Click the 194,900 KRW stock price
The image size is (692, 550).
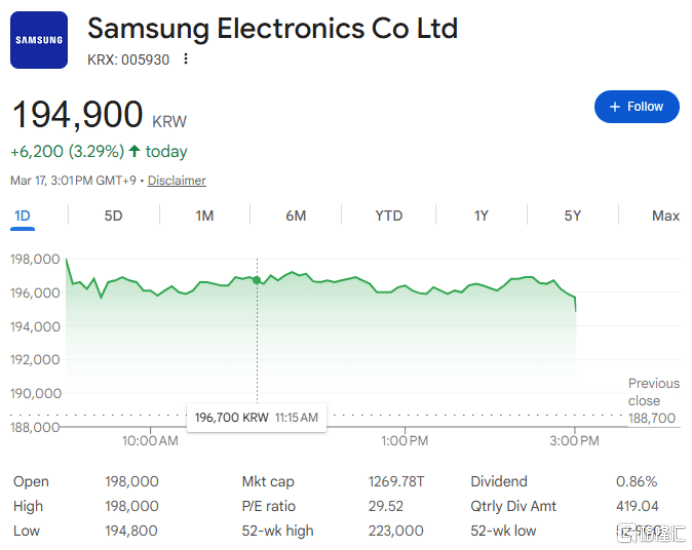tap(78, 116)
